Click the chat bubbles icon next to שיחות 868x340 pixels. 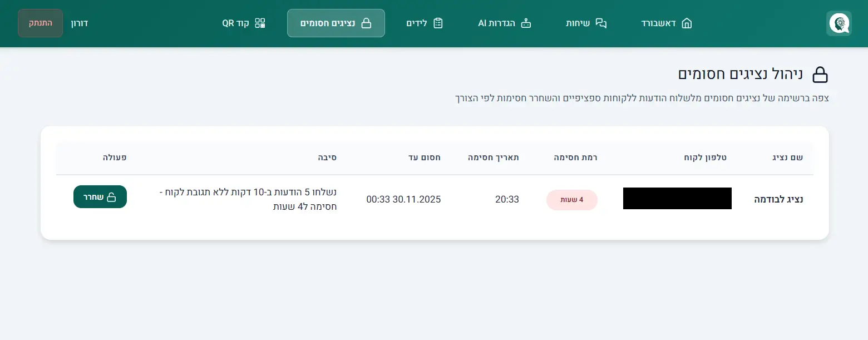click(x=601, y=23)
